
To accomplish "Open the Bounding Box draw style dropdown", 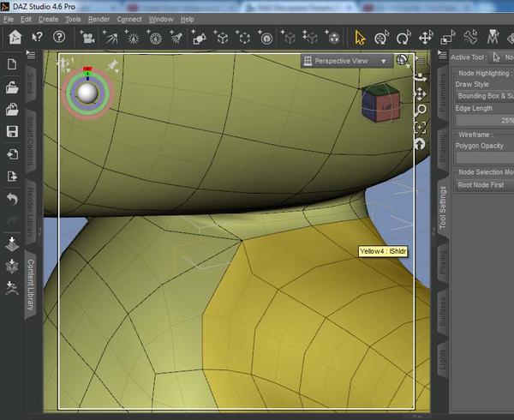I will pyautogui.click(x=485, y=96).
